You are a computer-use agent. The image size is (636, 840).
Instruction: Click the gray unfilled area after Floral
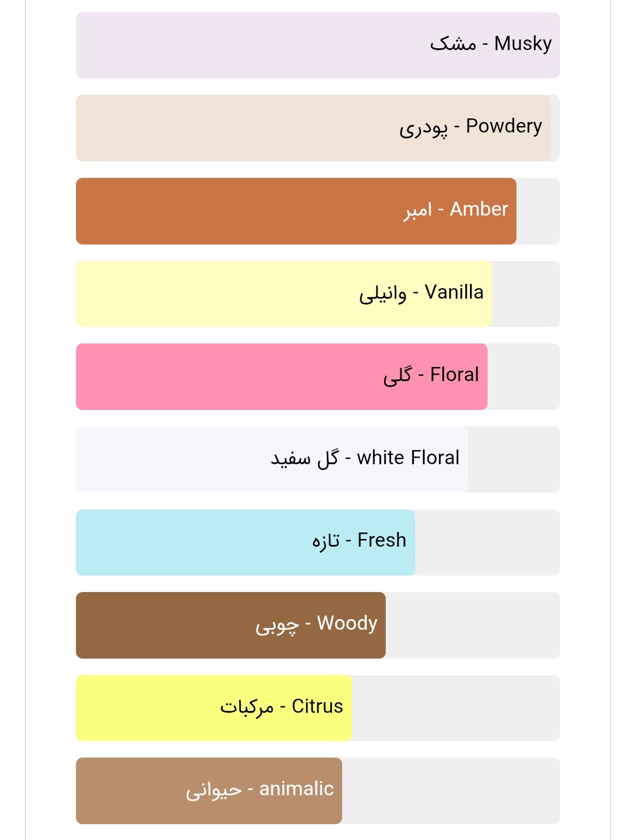point(523,376)
